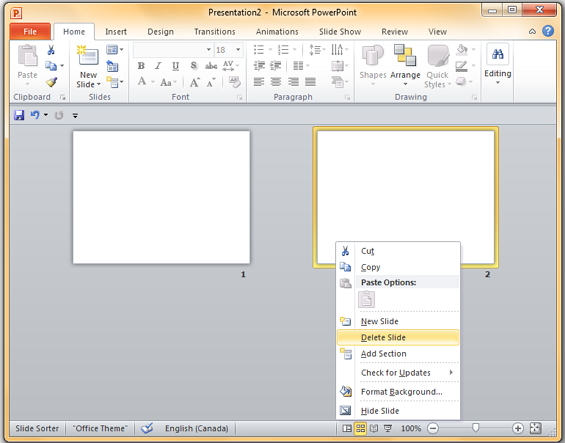This screenshot has height=443, width=565.
Task: Click the zoom in plus button
Action: 518,428
